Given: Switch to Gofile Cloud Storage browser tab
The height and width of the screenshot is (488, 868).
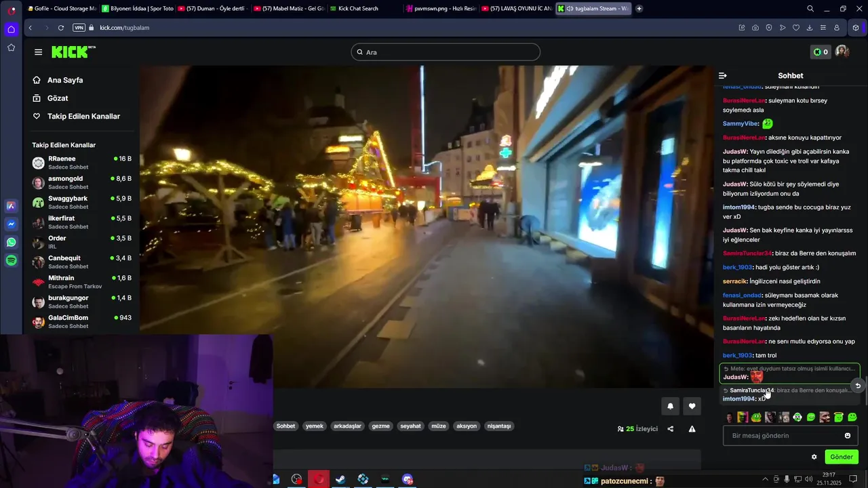Looking at the screenshot, I should tap(61, 9).
